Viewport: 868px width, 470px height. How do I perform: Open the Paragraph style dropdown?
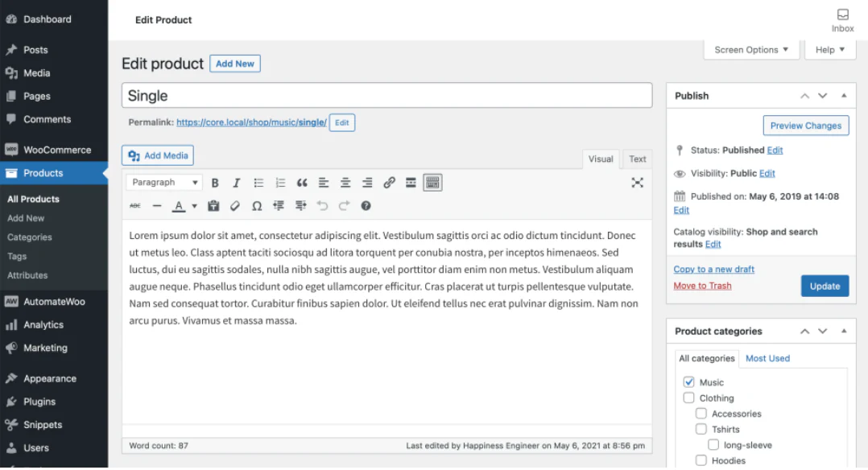pos(163,182)
